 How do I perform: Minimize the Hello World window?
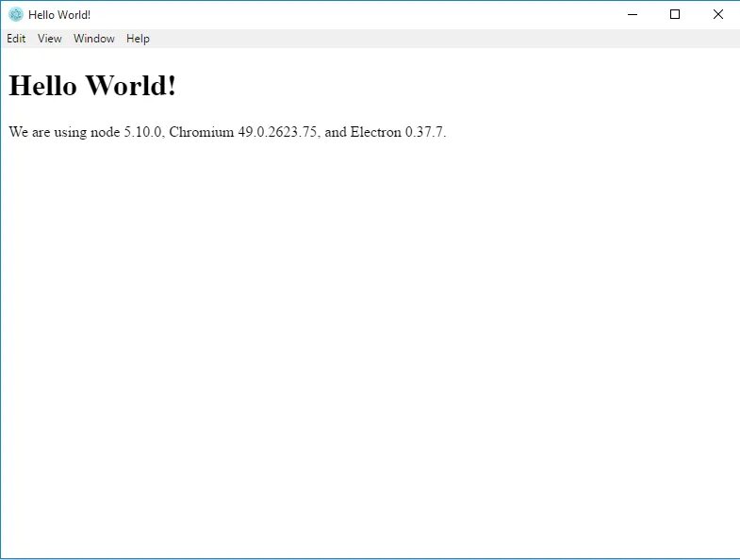633,15
